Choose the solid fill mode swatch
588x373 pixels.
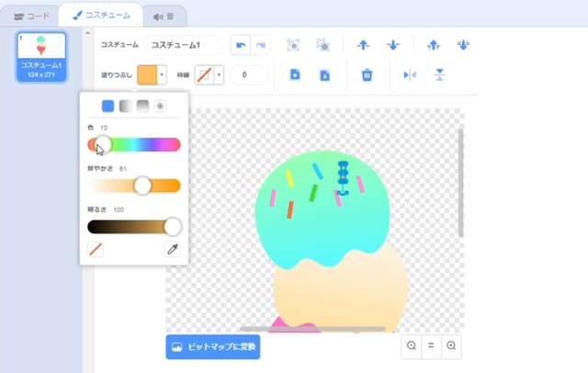pos(108,106)
